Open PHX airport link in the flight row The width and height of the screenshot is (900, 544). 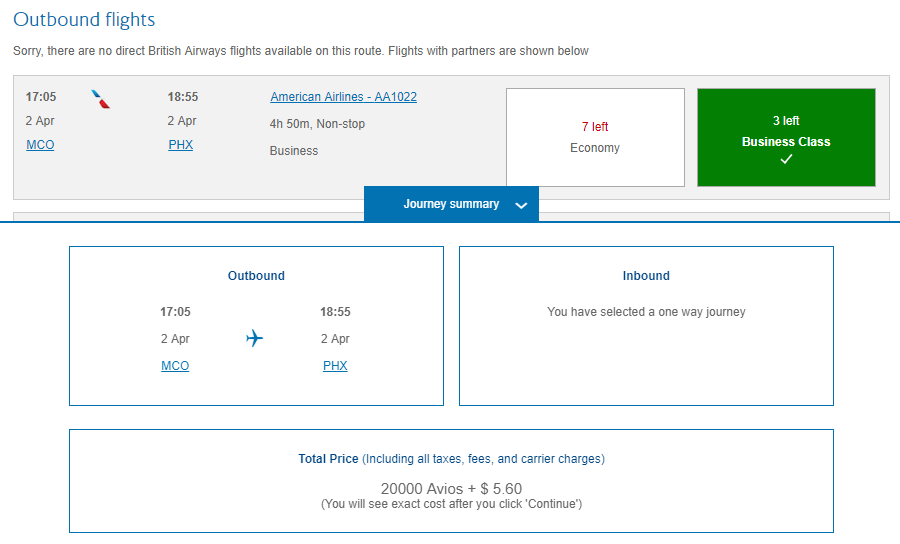[181, 145]
